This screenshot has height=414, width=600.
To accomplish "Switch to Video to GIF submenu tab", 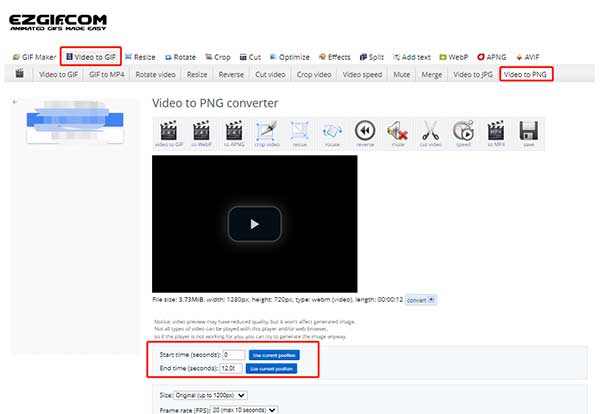I will [x=59, y=74].
